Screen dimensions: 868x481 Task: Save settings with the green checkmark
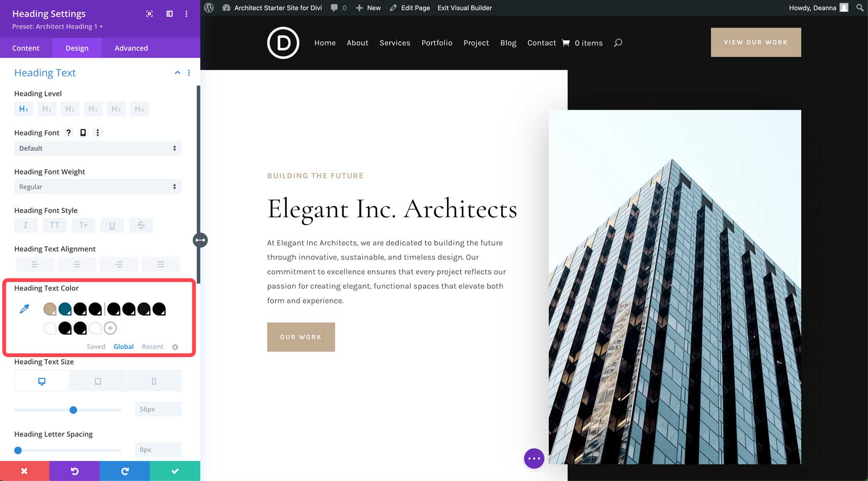[175, 471]
